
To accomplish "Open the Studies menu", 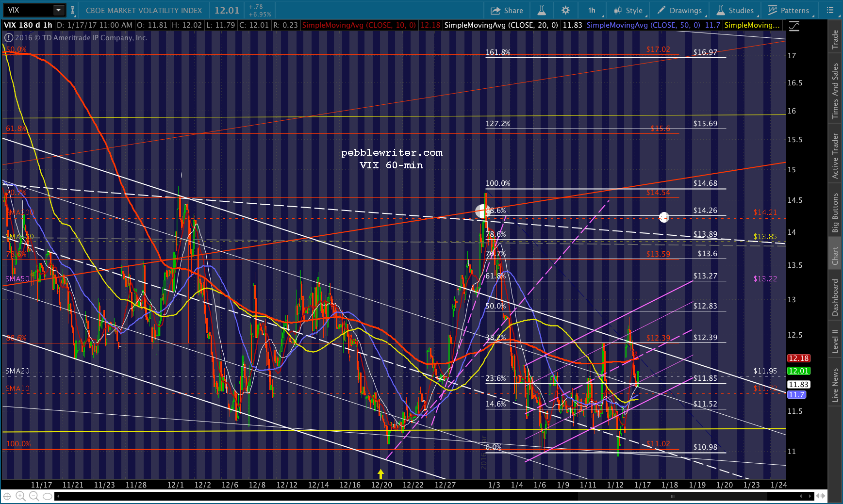I will (735, 10).
